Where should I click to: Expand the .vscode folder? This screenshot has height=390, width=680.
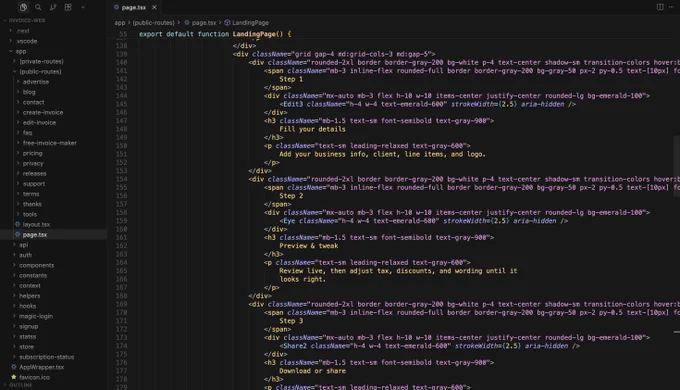point(26,41)
